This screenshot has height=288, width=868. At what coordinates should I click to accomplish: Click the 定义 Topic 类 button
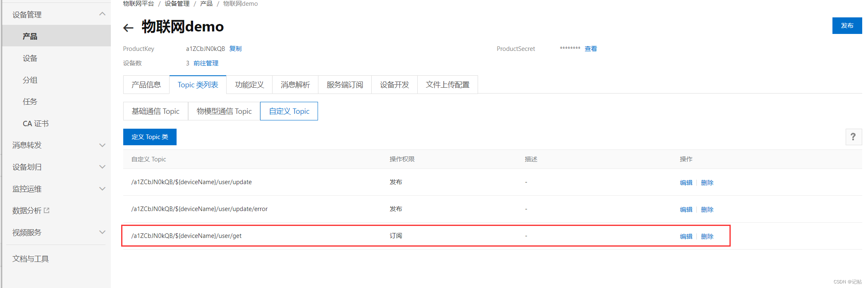(150, 137)
